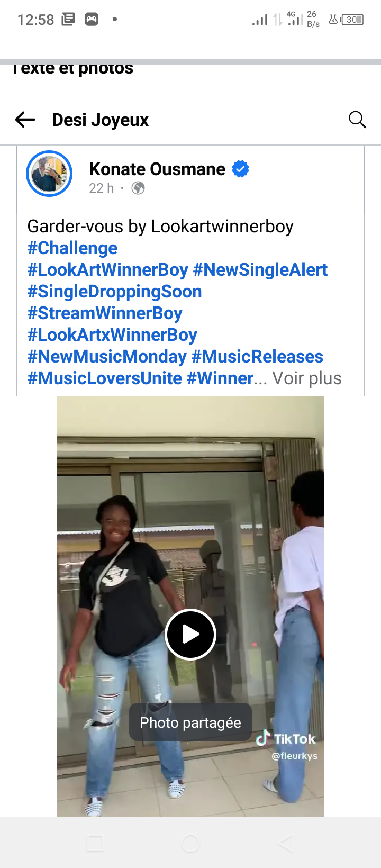Expand post text with Voir plus
The image size is (381, 868).
[307, 378]
